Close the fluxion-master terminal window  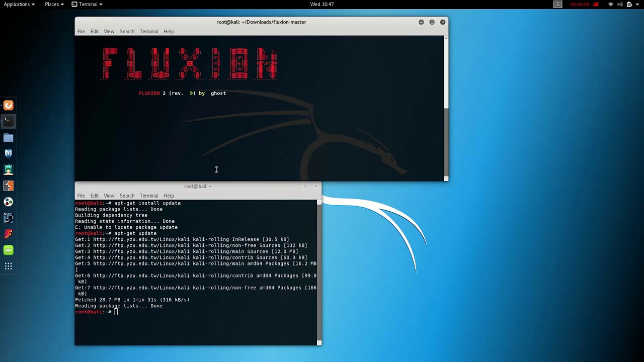click(x=443, y=22)
